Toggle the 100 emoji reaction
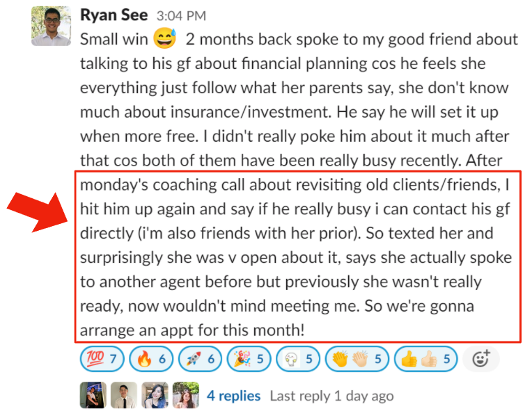 [102, 359]
